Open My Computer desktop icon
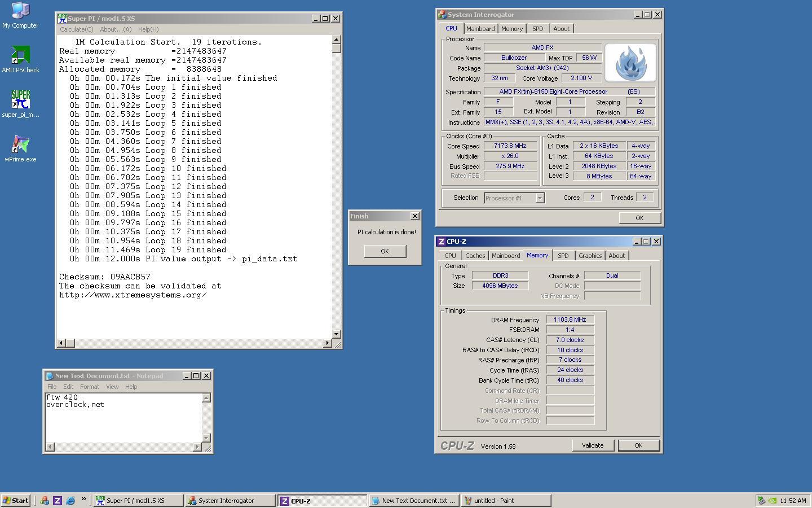The image size is (812, 508). (20, 15)
